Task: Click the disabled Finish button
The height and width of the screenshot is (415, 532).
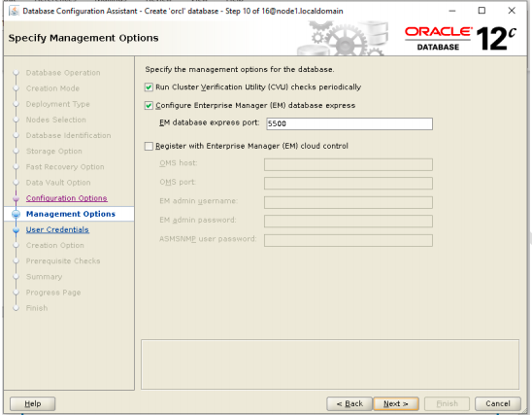Action: (447, 403)
